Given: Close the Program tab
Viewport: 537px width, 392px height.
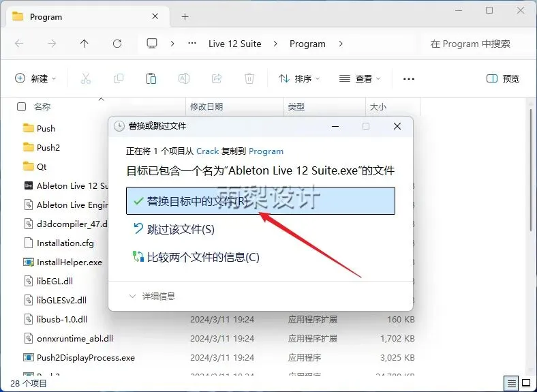Looking at the screenshot, I should (155, 16).
